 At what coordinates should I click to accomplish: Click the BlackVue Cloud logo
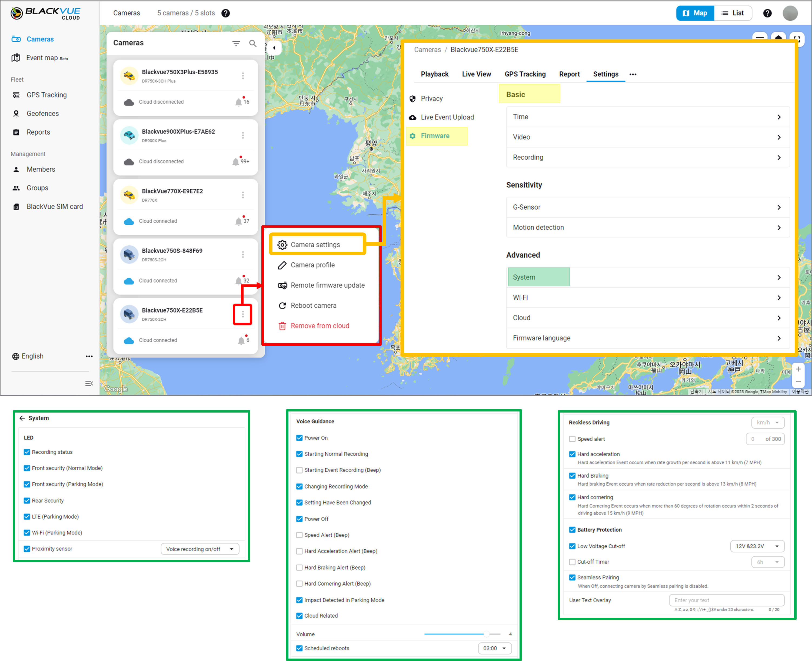(45, 13)
